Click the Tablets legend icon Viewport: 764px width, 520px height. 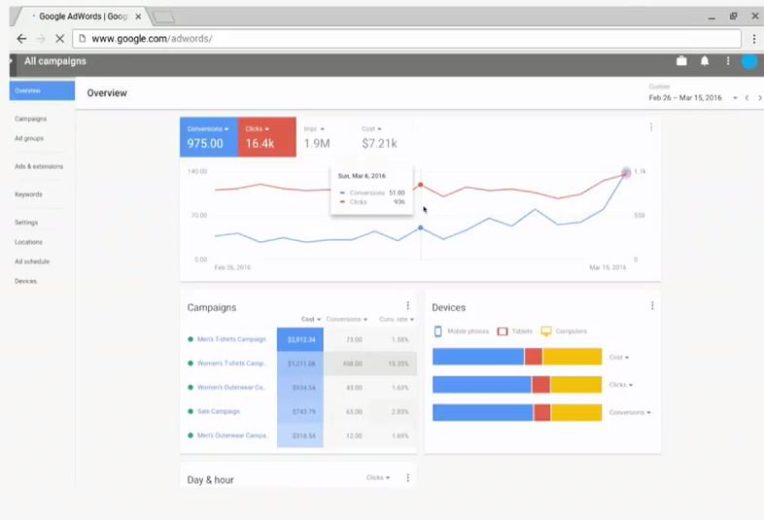click(502, 331)
